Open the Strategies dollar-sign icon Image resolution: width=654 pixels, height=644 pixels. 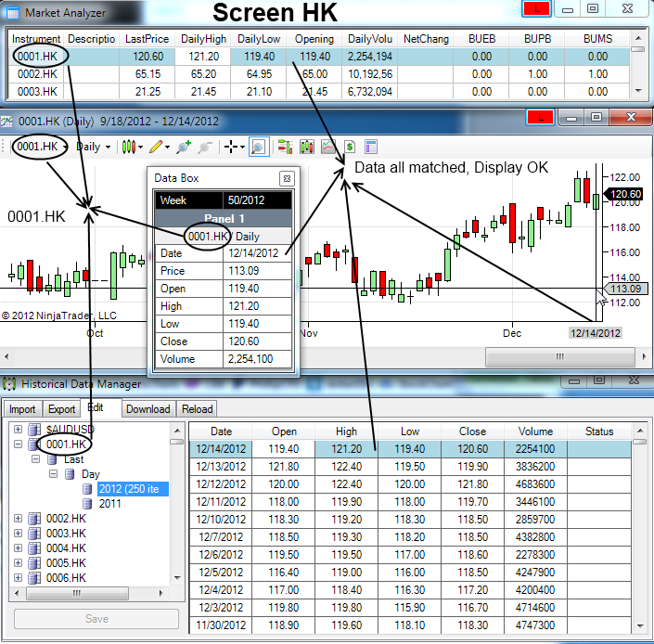(x=350, y=147)
